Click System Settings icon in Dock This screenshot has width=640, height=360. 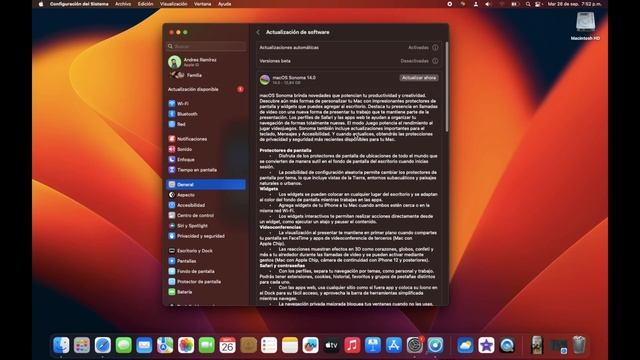pyautogui.click(x=415, y=345)
